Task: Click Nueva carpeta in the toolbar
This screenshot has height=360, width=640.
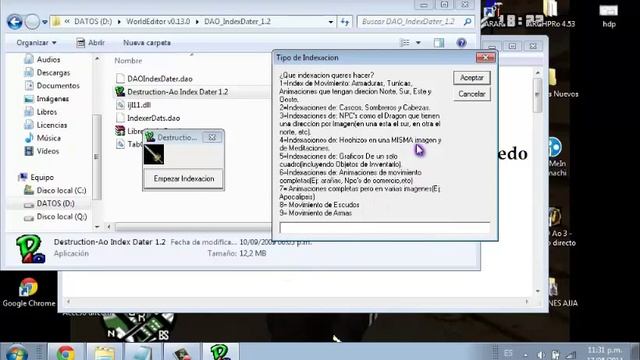Action: click(147, 42)
